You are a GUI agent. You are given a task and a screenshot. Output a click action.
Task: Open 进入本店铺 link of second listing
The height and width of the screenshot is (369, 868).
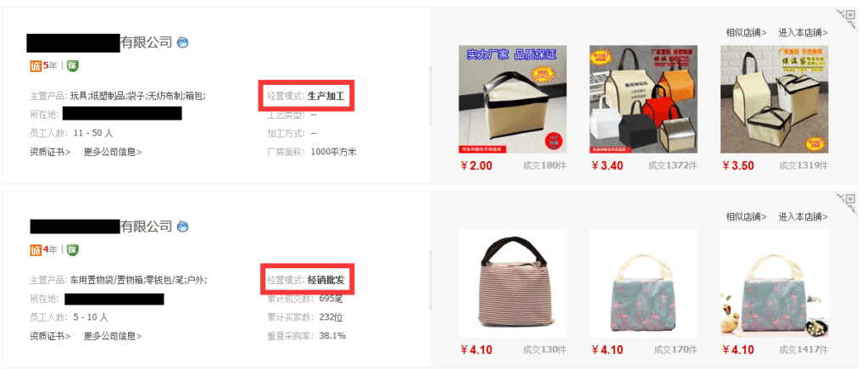804,216
